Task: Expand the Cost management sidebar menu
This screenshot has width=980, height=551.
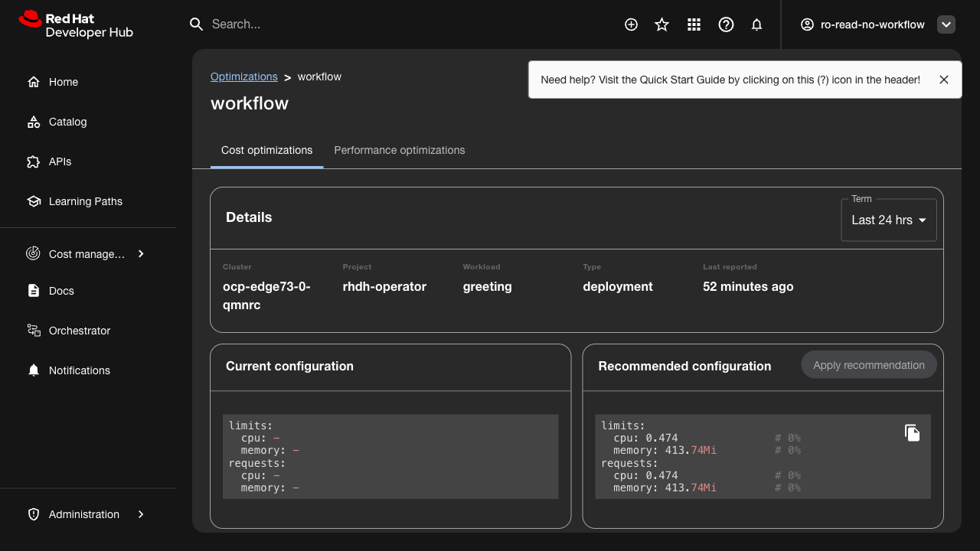Action: coord(87,254)
